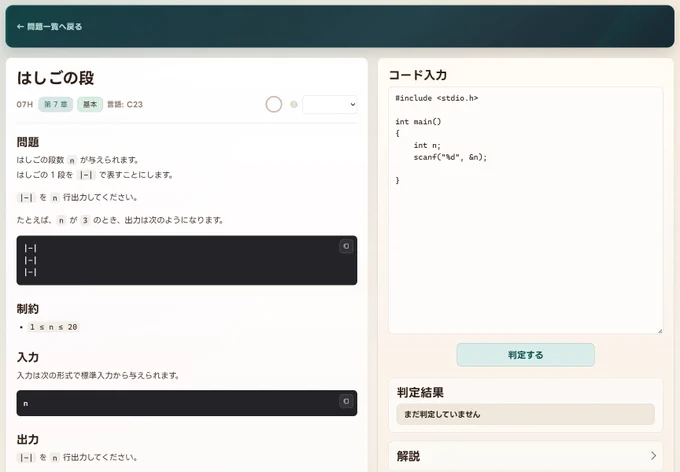Click the 07H problem ID
The height and width of the screenshot is (472, 680).
click(x=25, y=104)
